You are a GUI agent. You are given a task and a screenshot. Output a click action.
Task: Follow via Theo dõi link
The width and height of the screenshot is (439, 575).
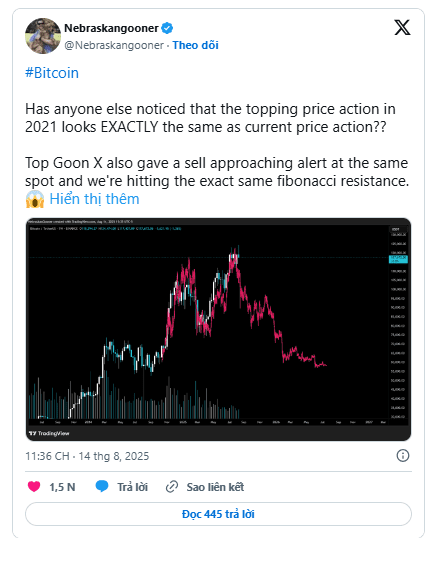pyautogui.click(x=195, y=45)
